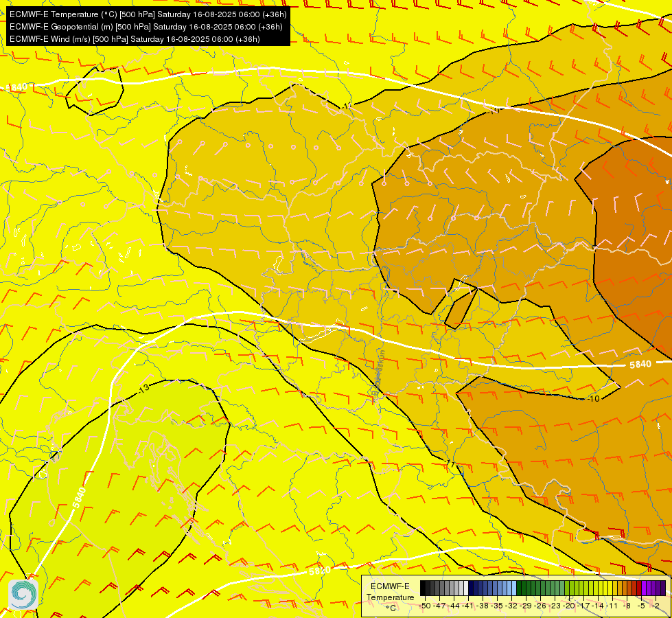Select the ECMWF-E Wind 500 hPa title line

point(135,39)
